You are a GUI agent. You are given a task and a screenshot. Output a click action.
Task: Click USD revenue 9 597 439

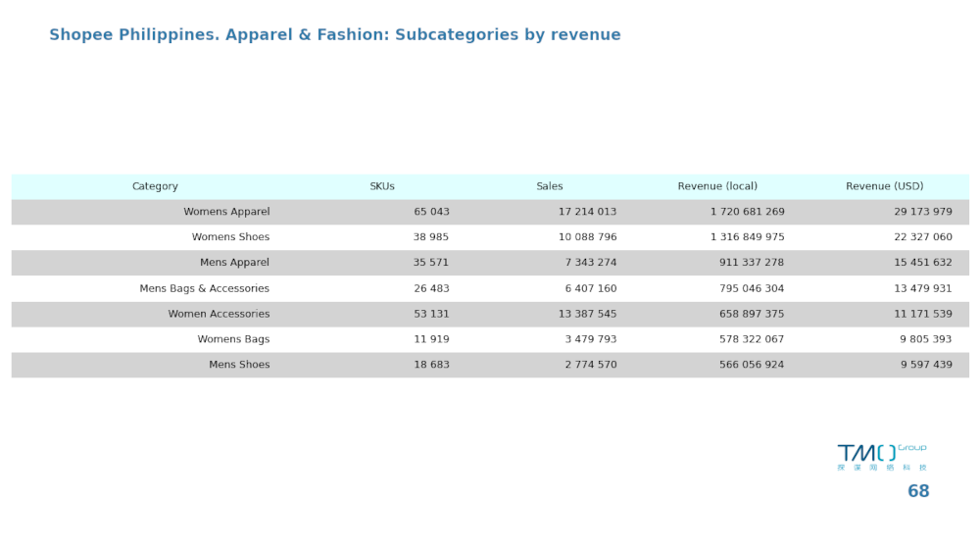tap(926, 365)
